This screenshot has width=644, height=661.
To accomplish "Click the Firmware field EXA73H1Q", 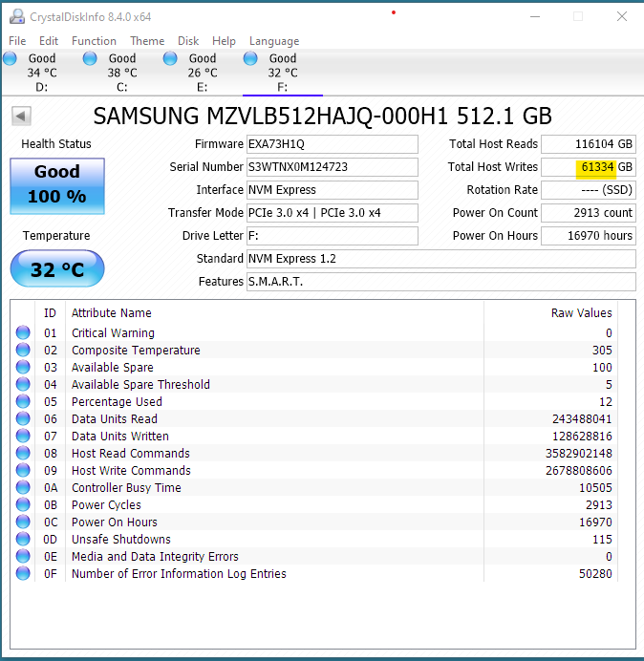I will (333, 144).
